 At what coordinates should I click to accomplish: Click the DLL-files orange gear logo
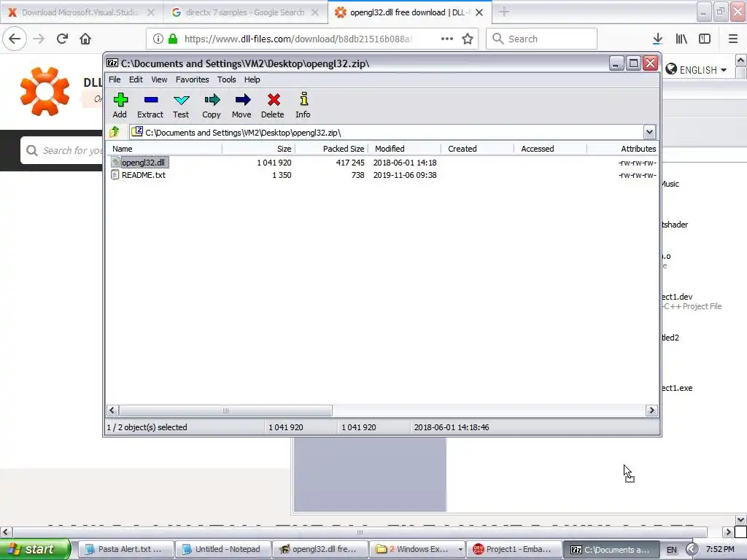pos(44,91)
